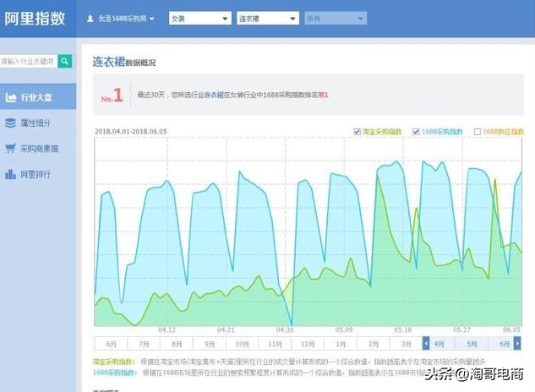Click the 04.12 axis label

pyautogui.click(x=167, y=330)
